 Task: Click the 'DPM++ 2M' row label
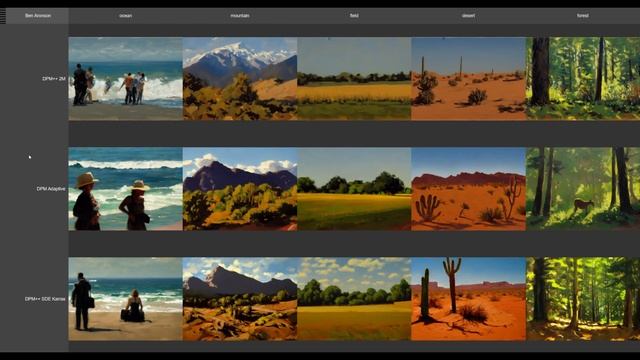(54, 79)
